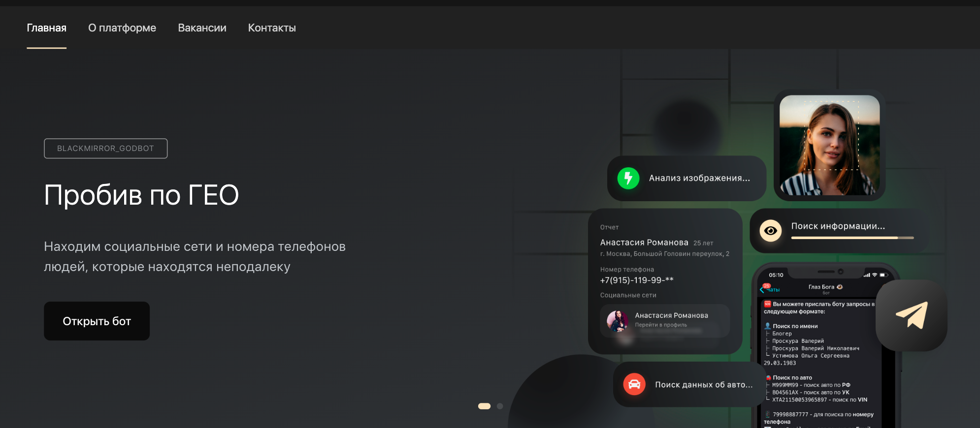Click the Поиск информации progress bar

coord(852,238)
